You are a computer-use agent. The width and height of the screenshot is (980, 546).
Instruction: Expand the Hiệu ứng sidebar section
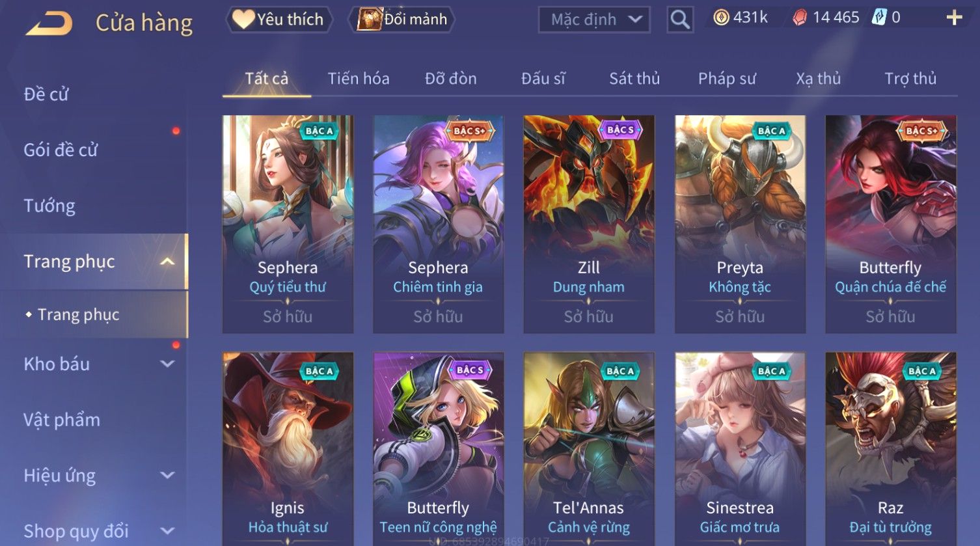(x=167, y=476)
